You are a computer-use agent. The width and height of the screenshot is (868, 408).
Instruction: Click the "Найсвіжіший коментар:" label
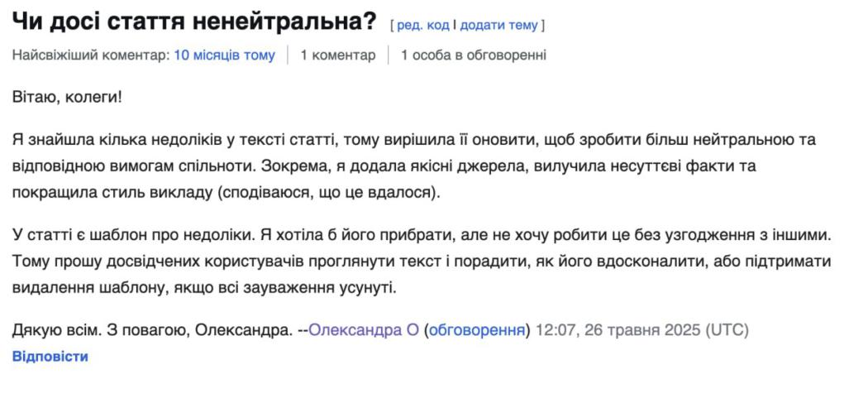pos(91,55)
